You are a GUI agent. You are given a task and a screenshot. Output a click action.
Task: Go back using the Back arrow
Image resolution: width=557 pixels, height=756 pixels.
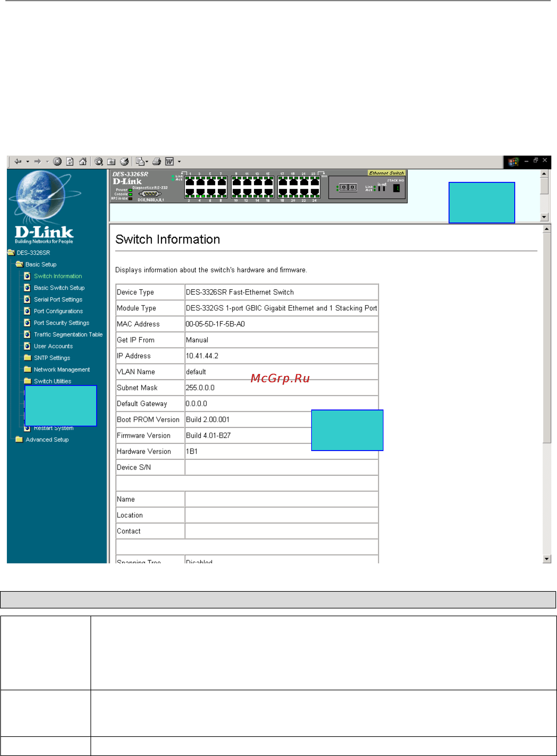18,162
